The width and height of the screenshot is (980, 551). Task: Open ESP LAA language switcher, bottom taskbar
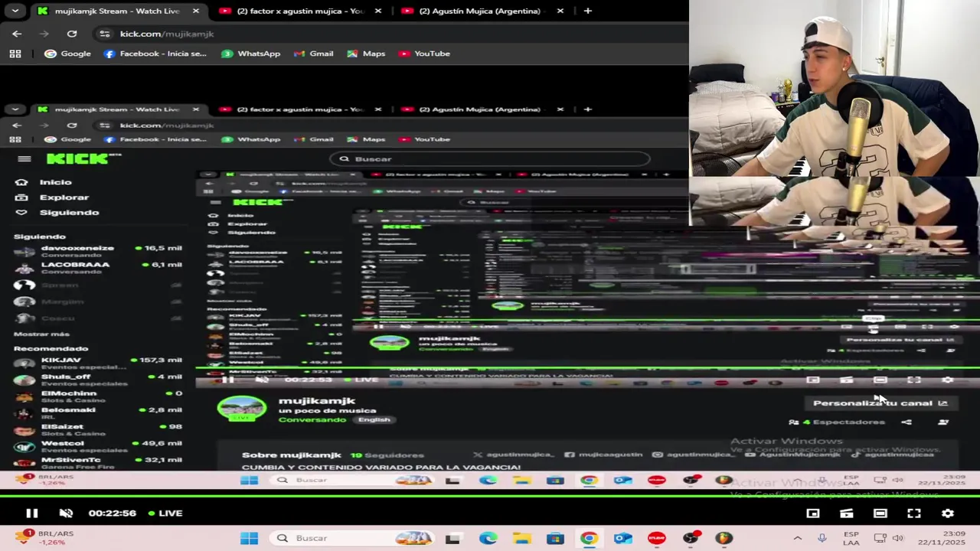click(851, 538)
